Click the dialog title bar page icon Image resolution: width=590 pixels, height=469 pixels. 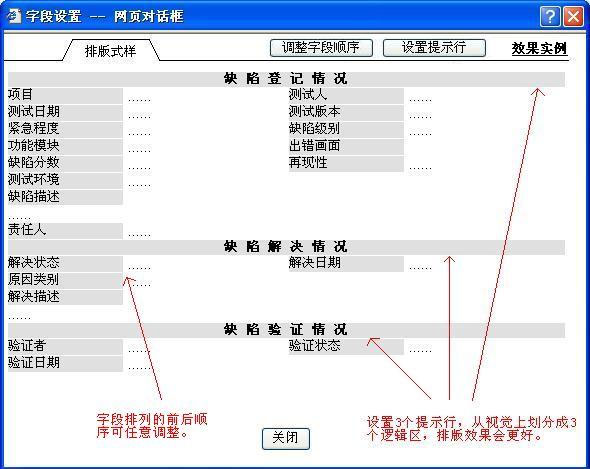(x=14, y=16)
